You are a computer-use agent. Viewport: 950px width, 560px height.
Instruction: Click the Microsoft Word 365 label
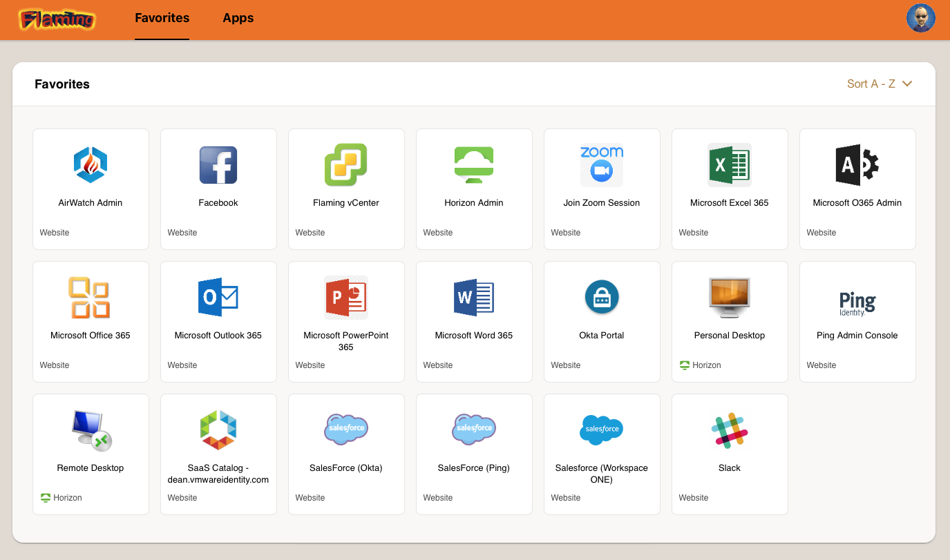[474, 336]
